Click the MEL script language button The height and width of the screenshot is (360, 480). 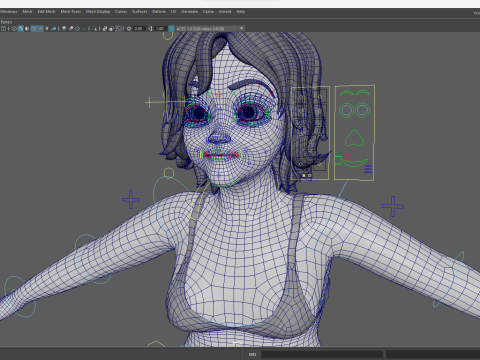click(x=252, y=354)
